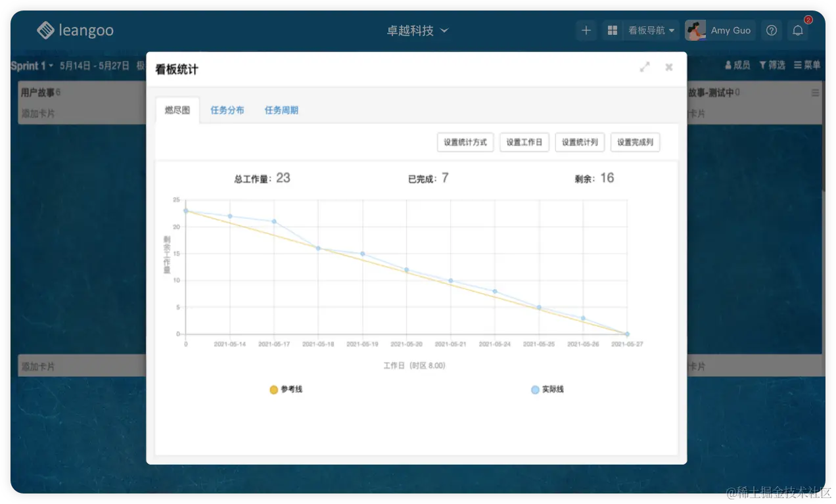The height and width of the screenshot is (504, 836).
Task: Open the 菜单 menu
Action: coord(807,65)
